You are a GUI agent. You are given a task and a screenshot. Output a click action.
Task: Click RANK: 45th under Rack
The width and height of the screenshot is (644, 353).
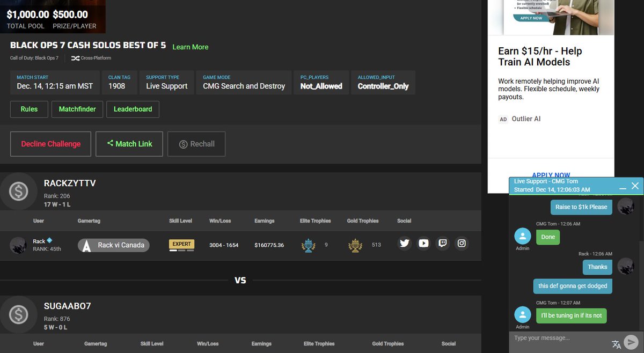[x=47, y=249]
